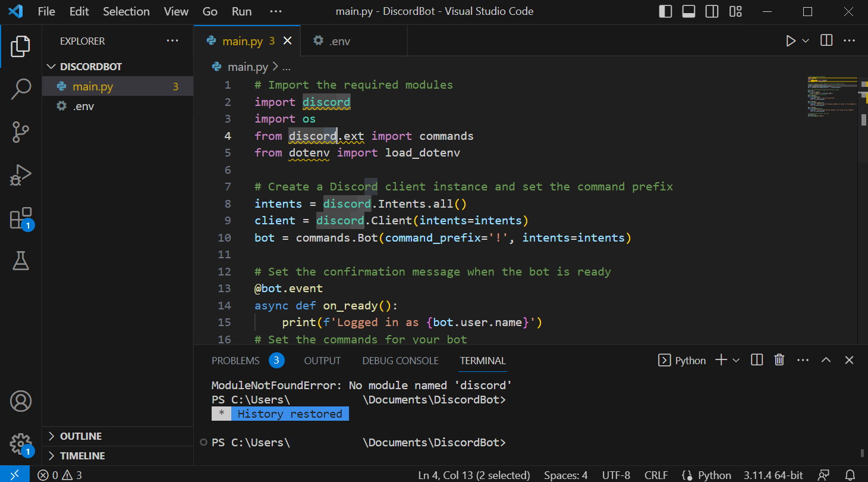Image resolution: width=868 pixels, height=482 pixels.
Task: Run the Python file with the play button
Action: click(x=790, y=40)
